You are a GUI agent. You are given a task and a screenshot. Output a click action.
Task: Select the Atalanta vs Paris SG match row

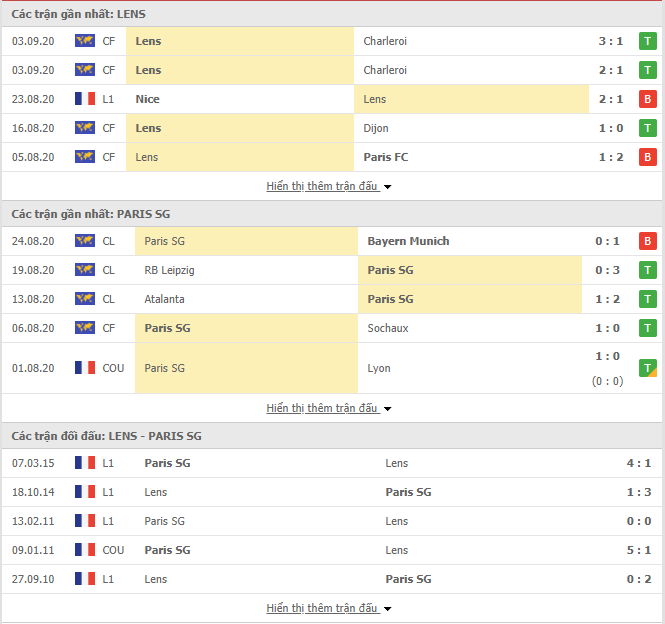coord(332,299)
